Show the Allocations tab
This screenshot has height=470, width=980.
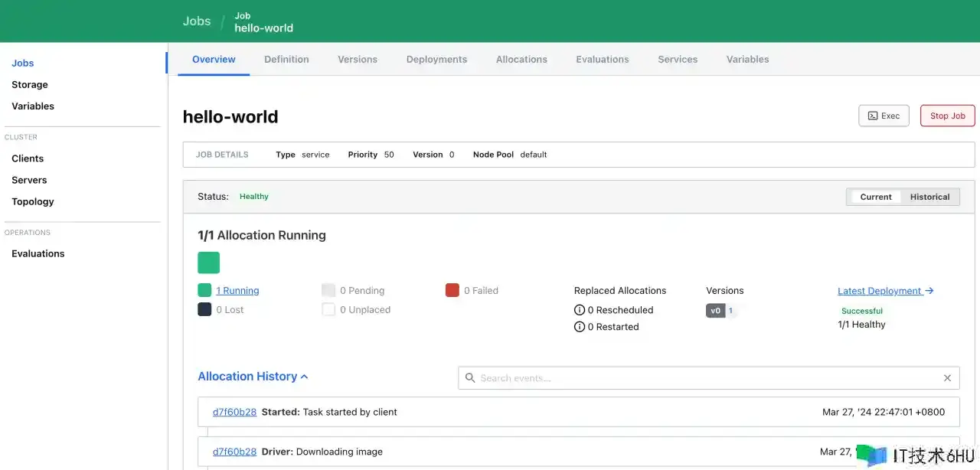tap(521, 59)
